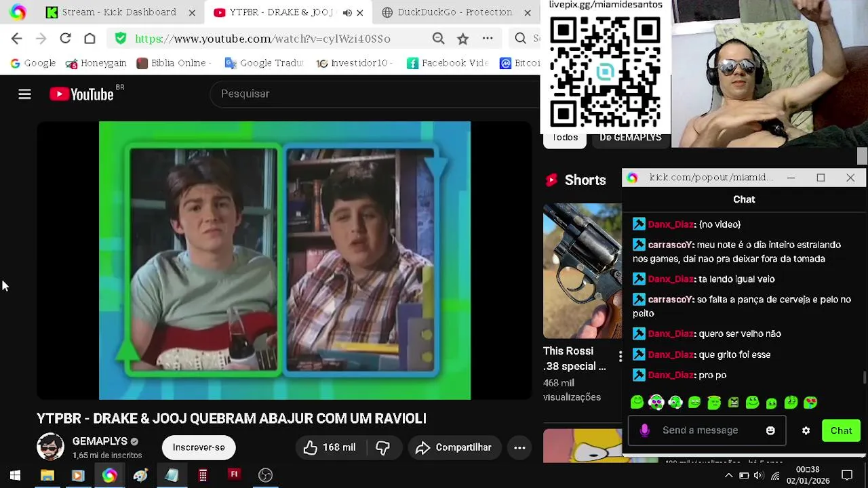Open the browser home page

[90, 39]
